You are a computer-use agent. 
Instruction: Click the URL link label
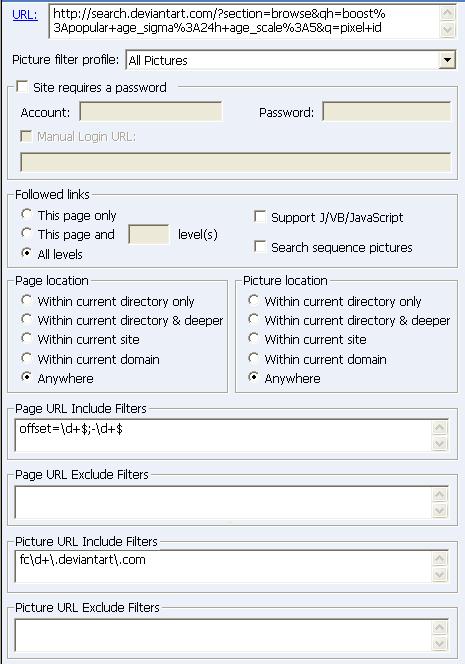tap(25, 15)
